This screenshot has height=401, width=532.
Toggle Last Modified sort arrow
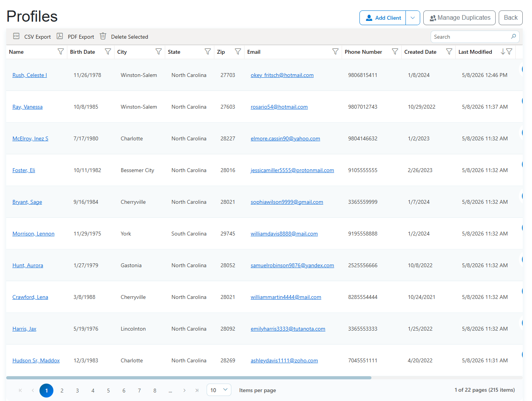click(503, 51)
